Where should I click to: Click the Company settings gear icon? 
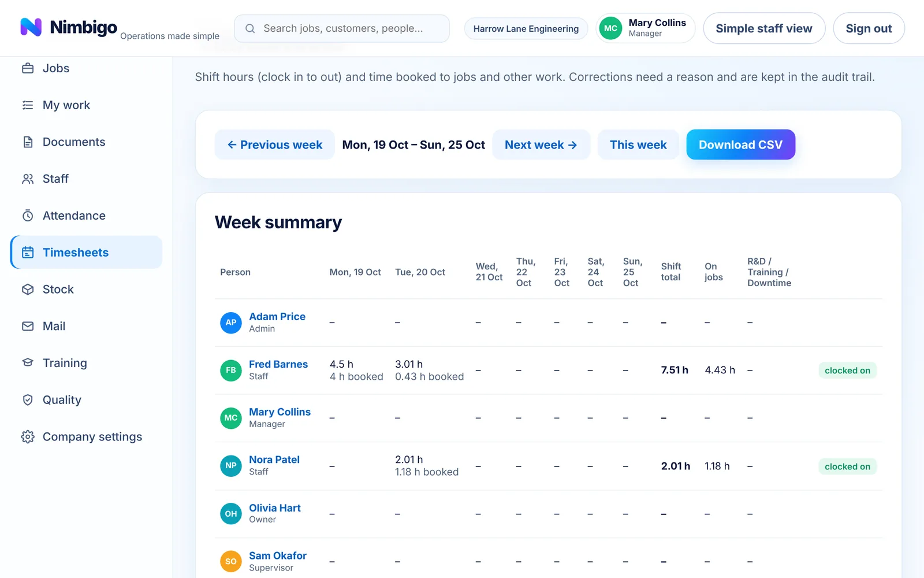point(28,437)
